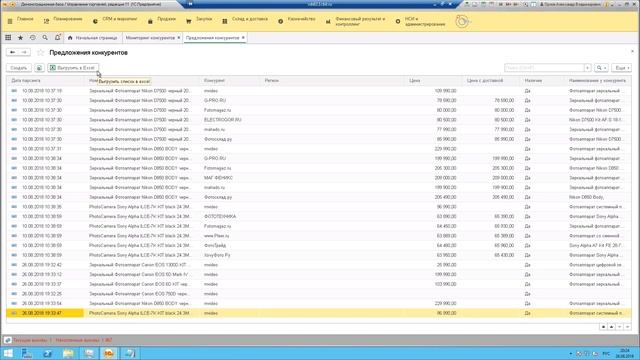Open the Ещё dropdown menu
640x360 pixels.
point(622,68)
